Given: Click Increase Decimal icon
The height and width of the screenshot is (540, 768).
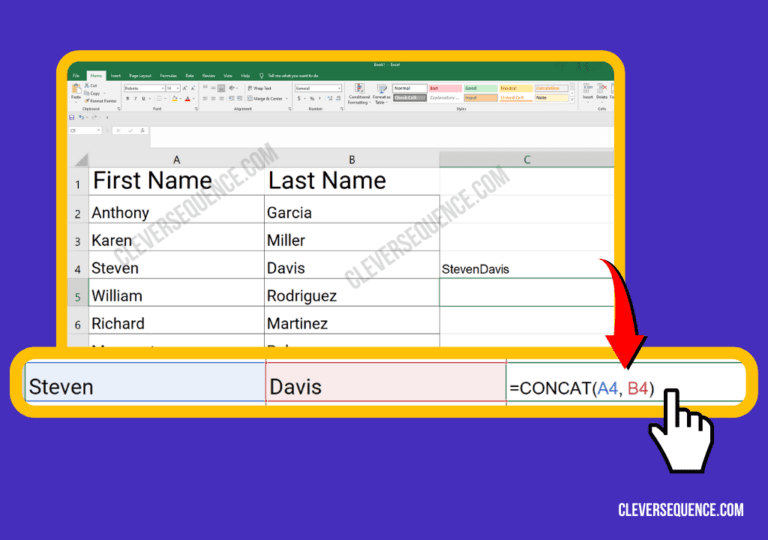Looking at the screenshot, I should 330,98.
